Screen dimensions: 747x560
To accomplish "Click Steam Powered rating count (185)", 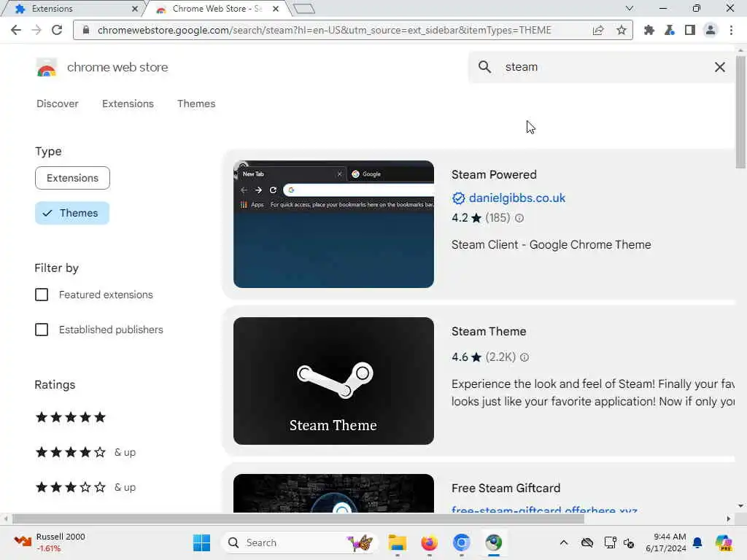I will pyautogui.click(x=498, y=218).
